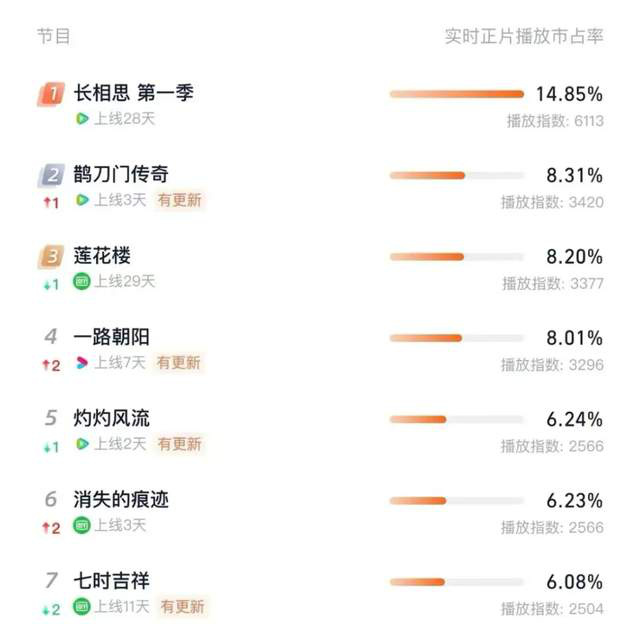The image size is (640, 640).
Task: Open the show 莲花楼
Action: pyautogui.click(x=102, y=256)
